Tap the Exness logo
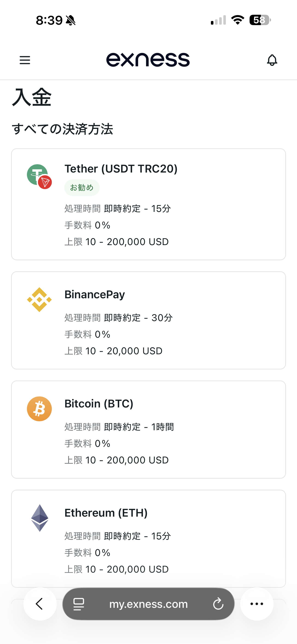 pyautogui.click(x=148, y=60)
